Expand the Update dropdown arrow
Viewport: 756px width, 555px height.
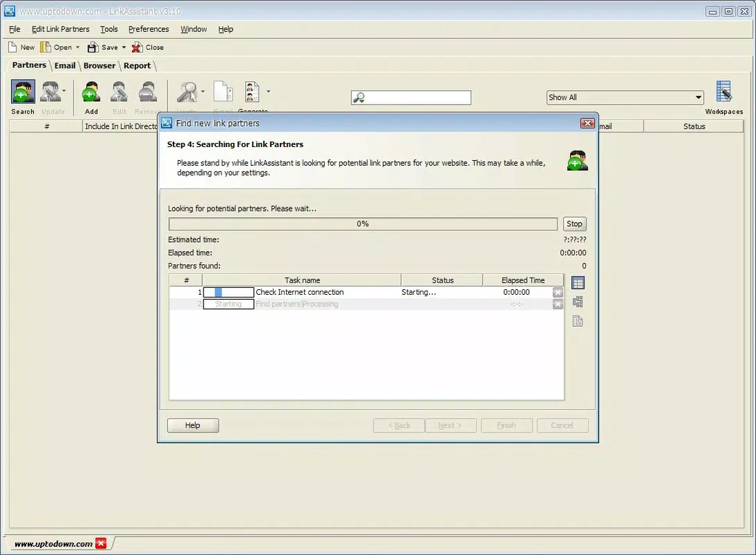(x=64, y=91)
